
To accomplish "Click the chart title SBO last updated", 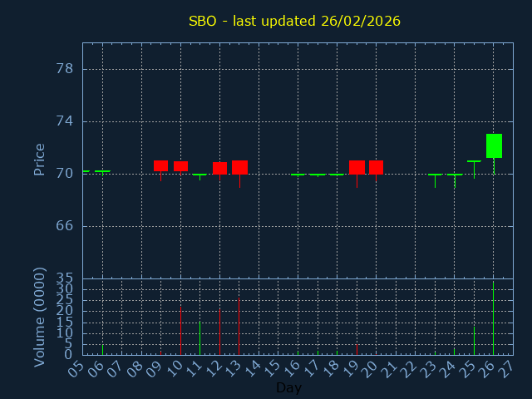I will pyautogui.click(x=294, y=21).
